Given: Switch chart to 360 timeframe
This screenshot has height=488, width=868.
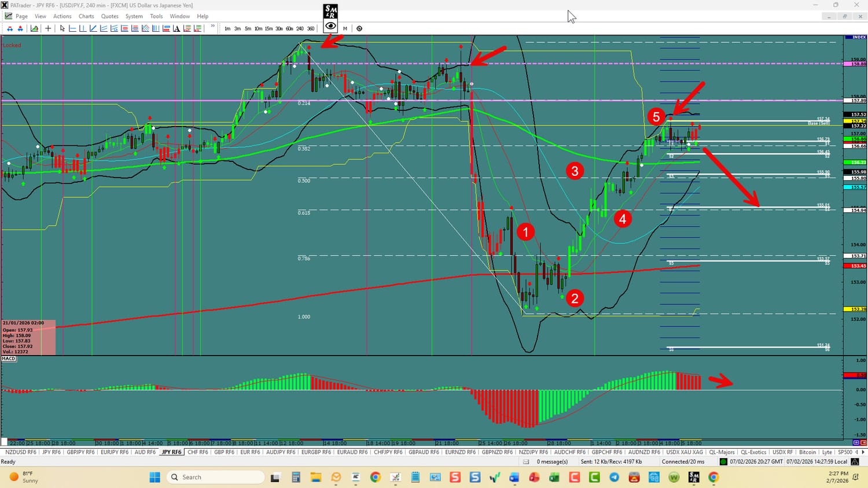Looking at the screenshot, I should [311, 28].
